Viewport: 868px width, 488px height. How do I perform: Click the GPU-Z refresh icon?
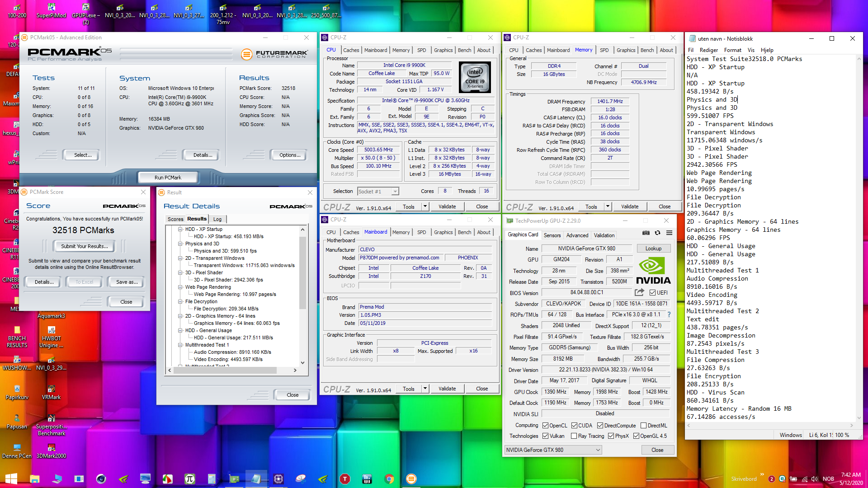[657, 233]
